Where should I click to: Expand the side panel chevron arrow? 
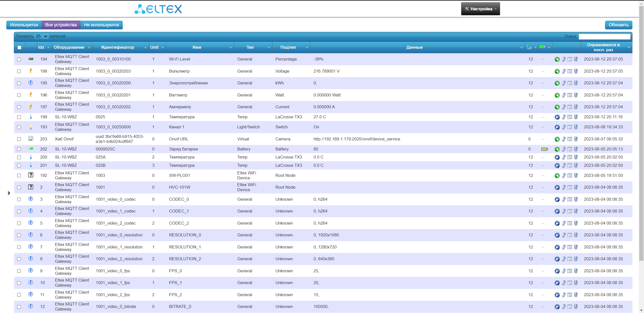tap(9, 193)
